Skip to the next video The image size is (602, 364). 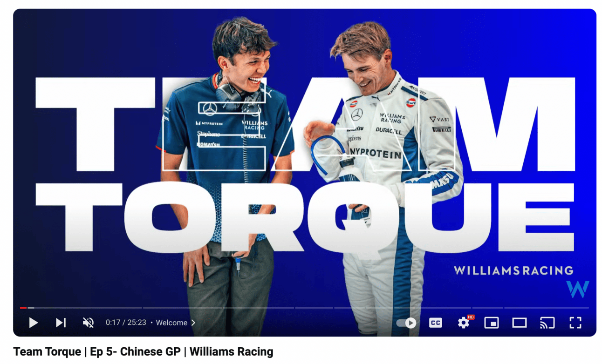click(61, 323)
